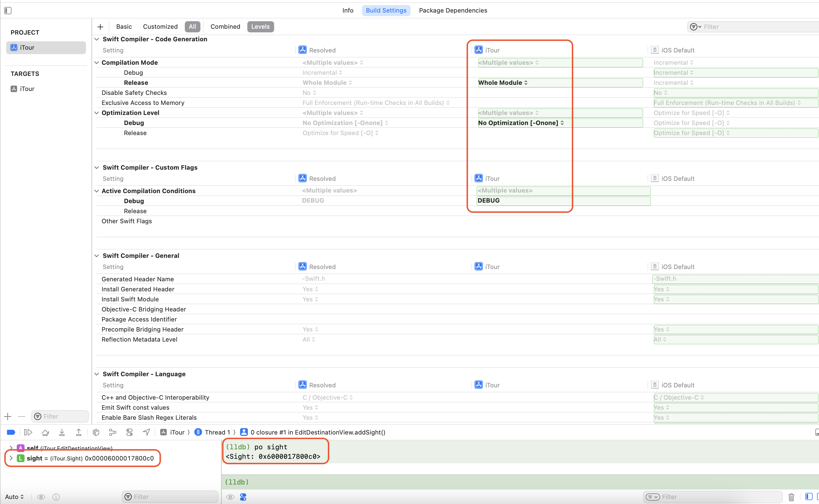The height and width of the screenshot is (504, 819).
Task: Click the info icon in variables view
Action: pos(56,497)
